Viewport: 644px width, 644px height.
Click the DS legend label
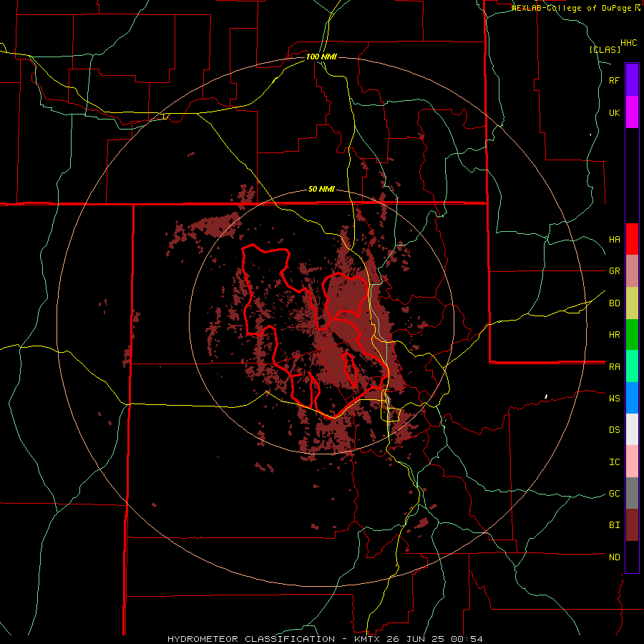pyautogui.click(x=614, y=430)
